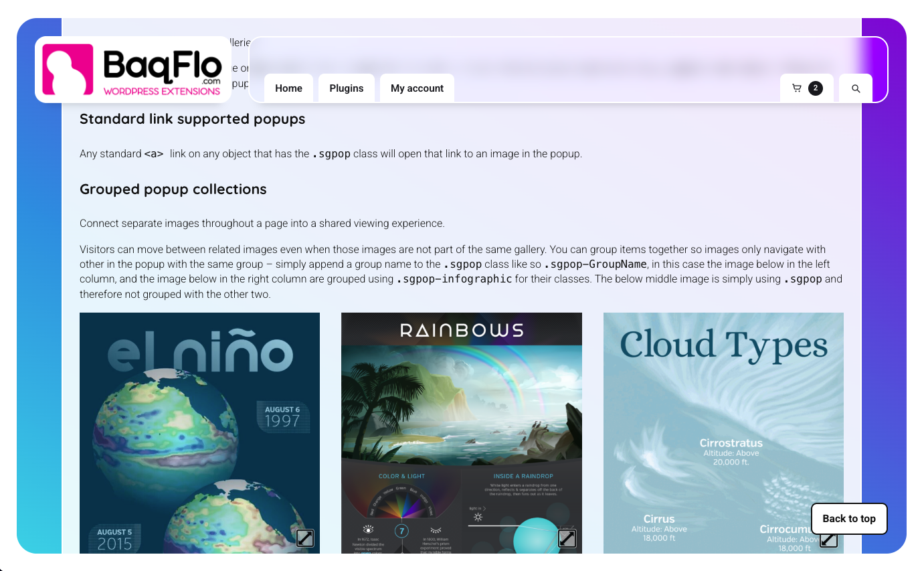The height and width of the screenshot is (571, 924).
Task: Open the El Niño infographic thumbnail
Action: click(199, 433)
